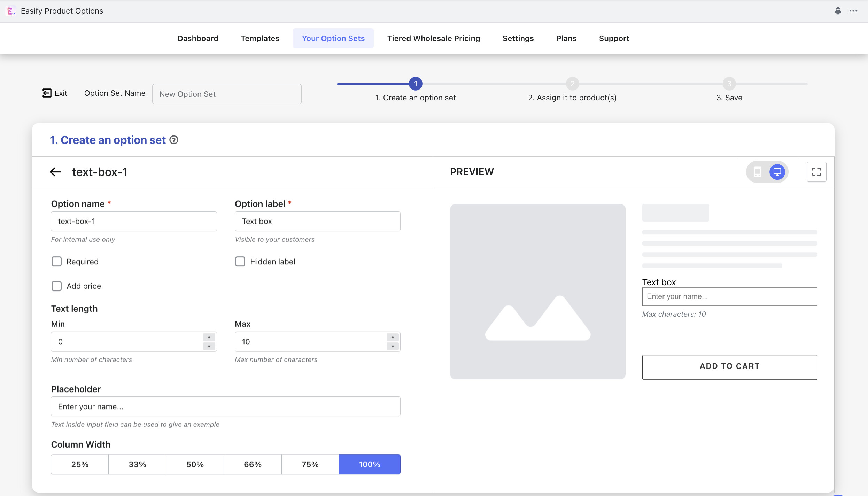Increase the Min text length stepper
Viewport: 868px width, 496px height.
point(209,337)
